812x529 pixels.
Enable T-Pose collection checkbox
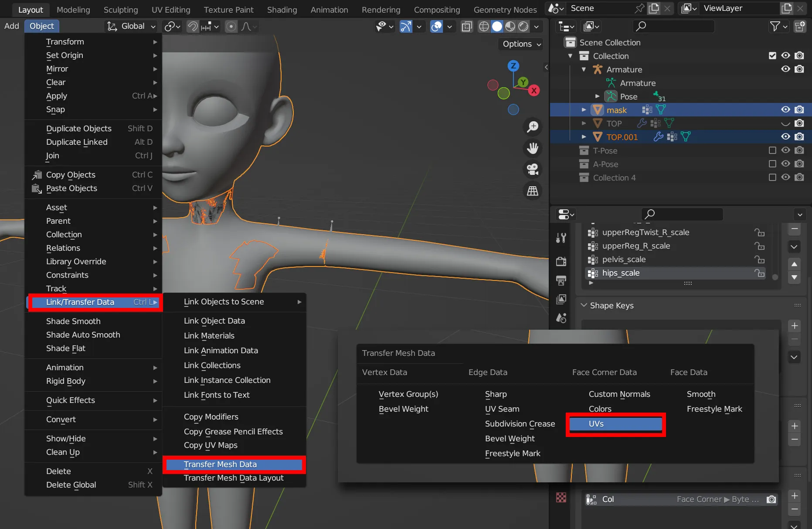772,150
